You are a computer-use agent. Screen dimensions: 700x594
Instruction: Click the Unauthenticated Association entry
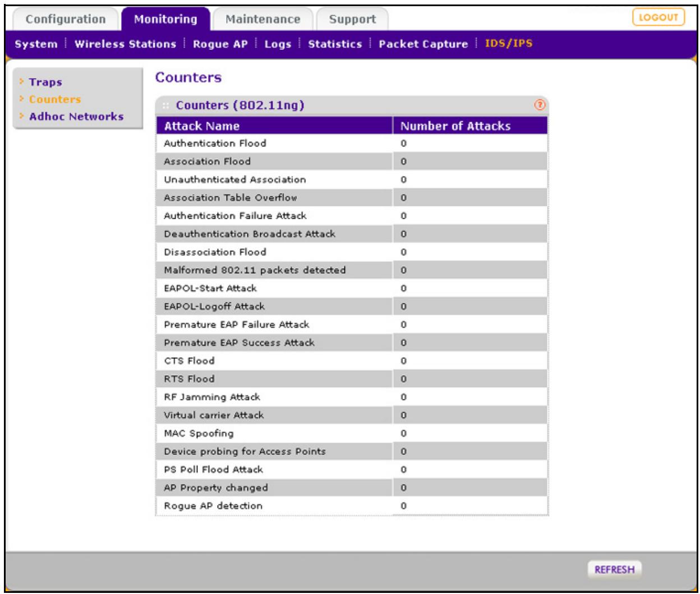235,179
